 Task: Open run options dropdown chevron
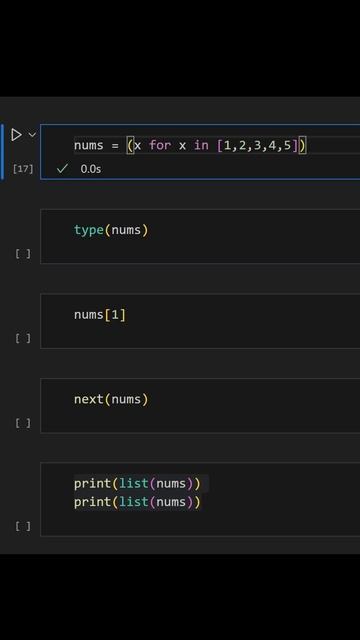[x=32, y=135]
